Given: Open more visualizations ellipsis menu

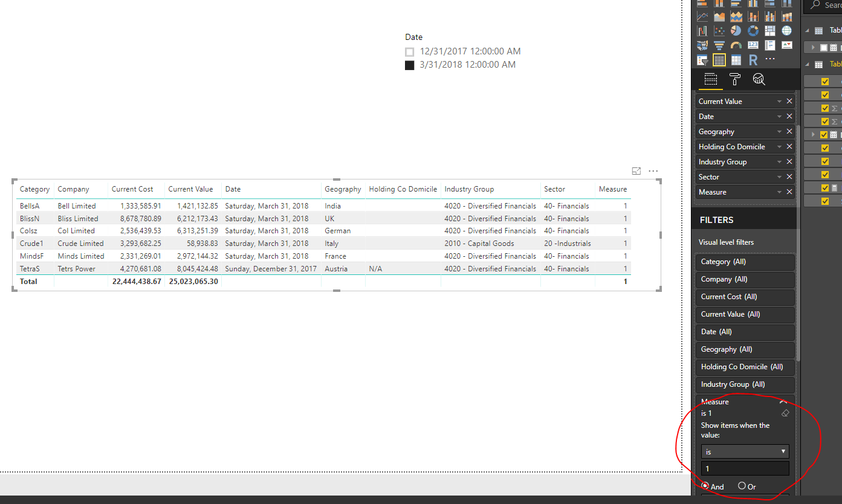Looking at the screenshot, I should 770,59.
